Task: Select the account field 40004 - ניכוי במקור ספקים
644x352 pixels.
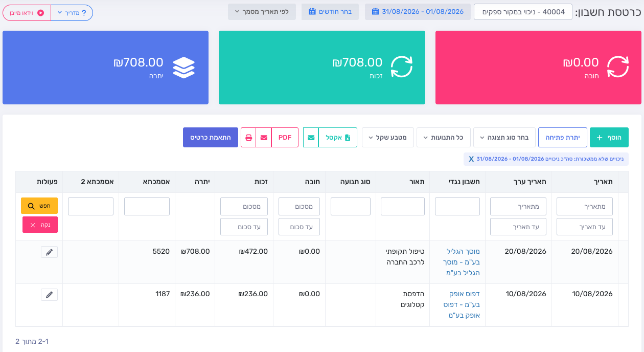Action: click(x=523, y=12)
